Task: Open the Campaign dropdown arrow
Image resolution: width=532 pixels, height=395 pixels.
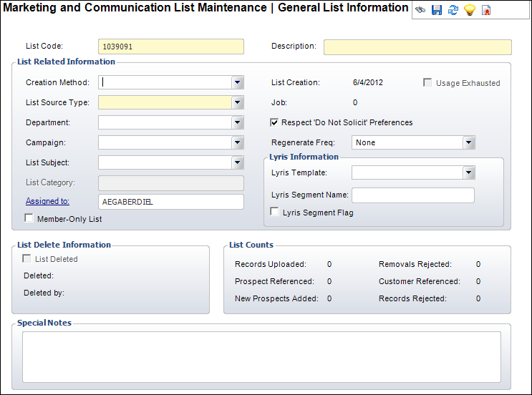Action: tap(238, 142)
